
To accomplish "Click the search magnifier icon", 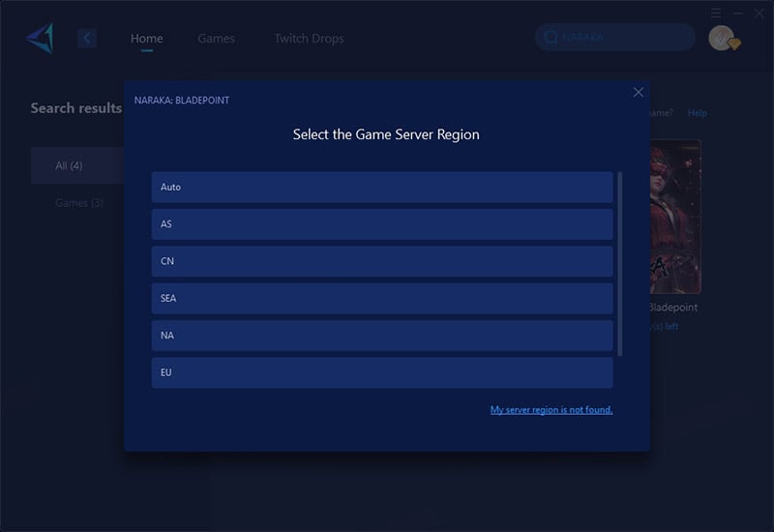I will (551, 38).
